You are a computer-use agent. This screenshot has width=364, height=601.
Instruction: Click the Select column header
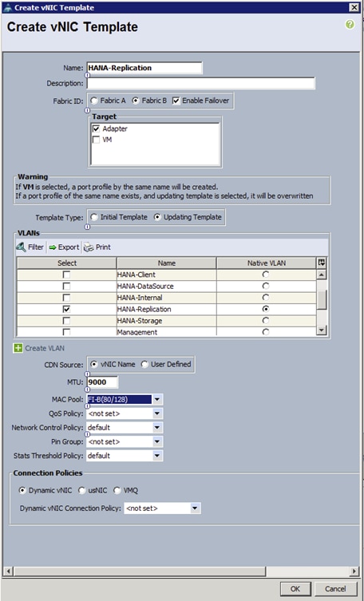click(x=67, y=263)
